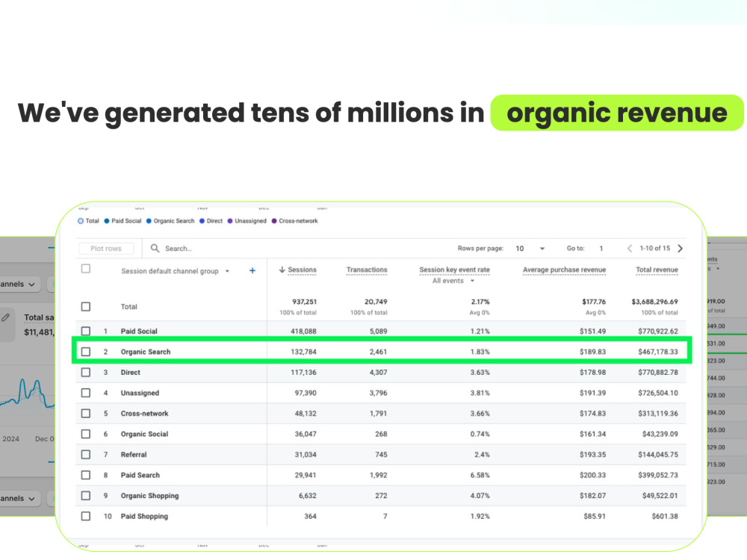Open the All events dropdown

click(453, 281)
